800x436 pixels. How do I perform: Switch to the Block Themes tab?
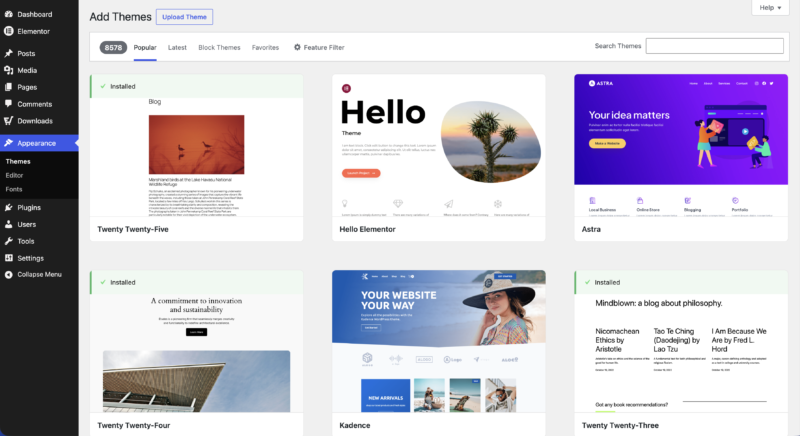click(219, 47)
